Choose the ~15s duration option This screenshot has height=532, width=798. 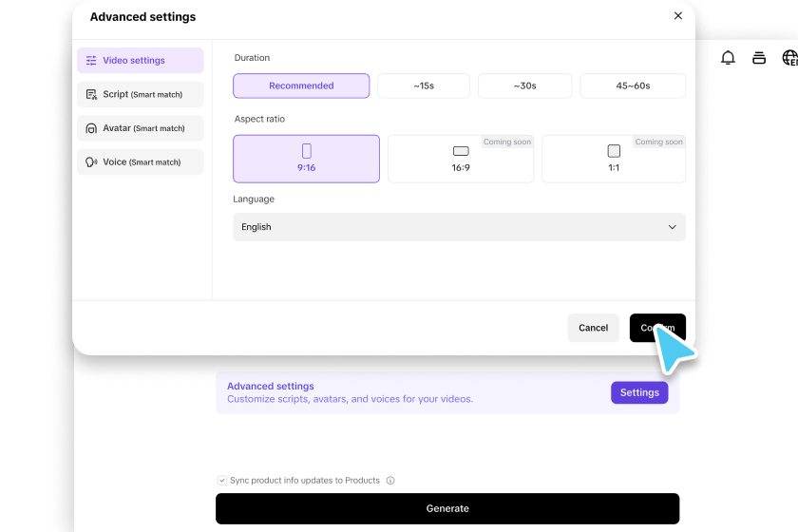pyautogui.click(x=424, y=85)
